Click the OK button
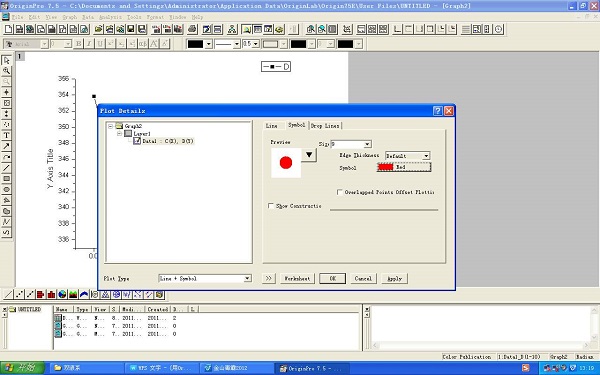Screen dimensions: 600x375 [333, 278]
